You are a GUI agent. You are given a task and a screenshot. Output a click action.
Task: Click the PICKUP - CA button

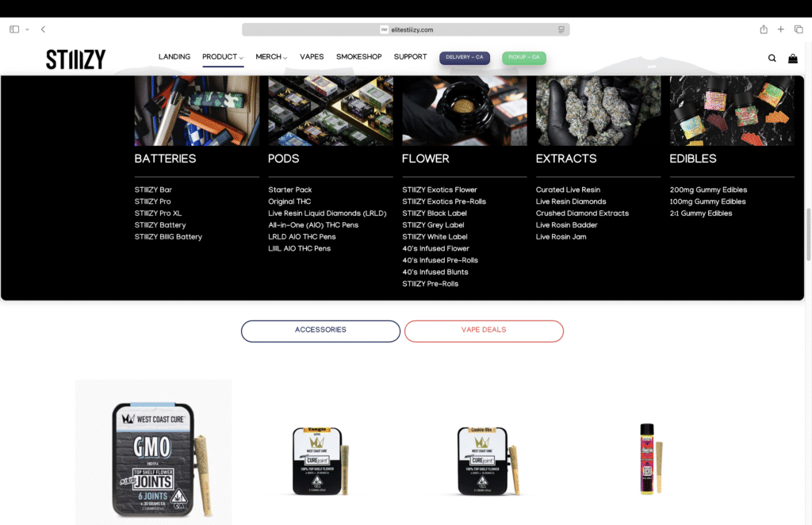pyautogui.click(x=524, y=57)
